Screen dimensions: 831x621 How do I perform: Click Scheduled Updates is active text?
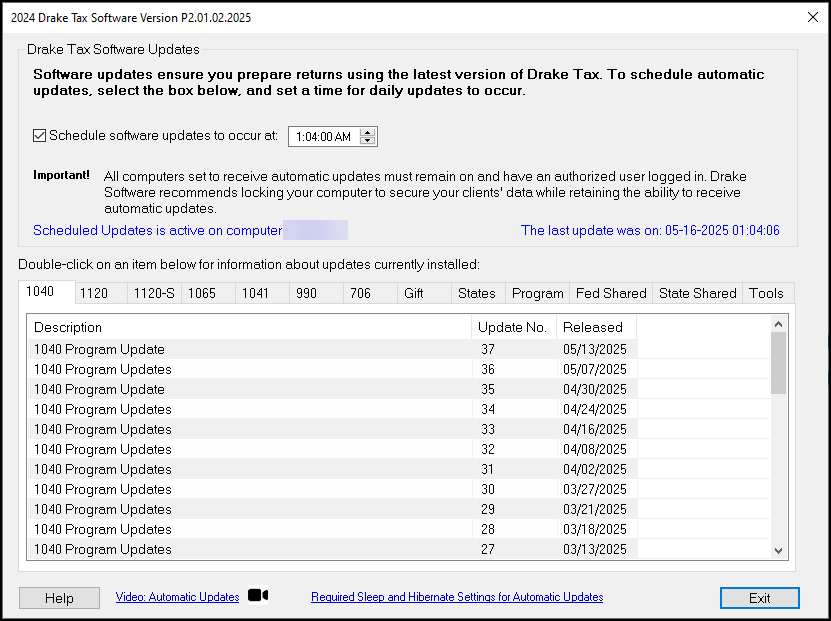[x=157, y=230]
